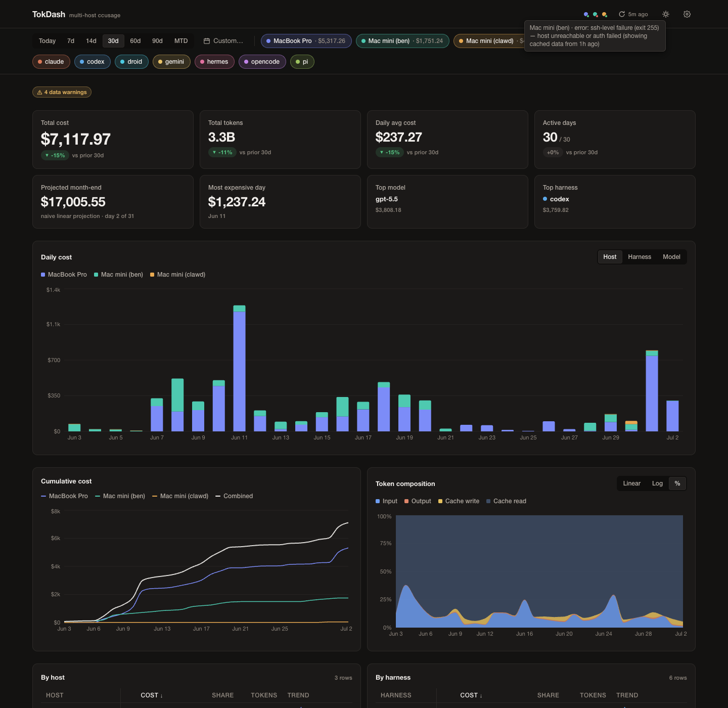Toggle Mac mini (ben) host filter chip
The height and width of the screenshot is (708, 728).
(x=402, y=41)
